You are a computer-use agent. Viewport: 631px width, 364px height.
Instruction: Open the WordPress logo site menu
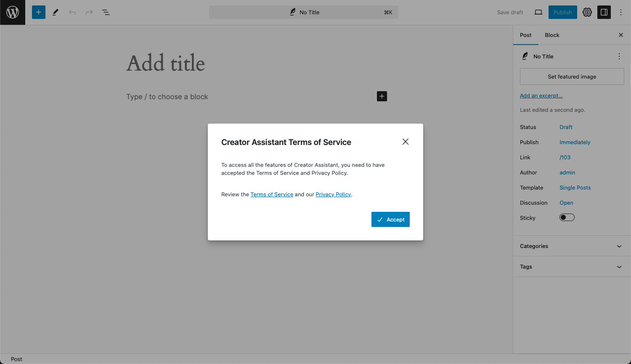click(x=13, y=12)
